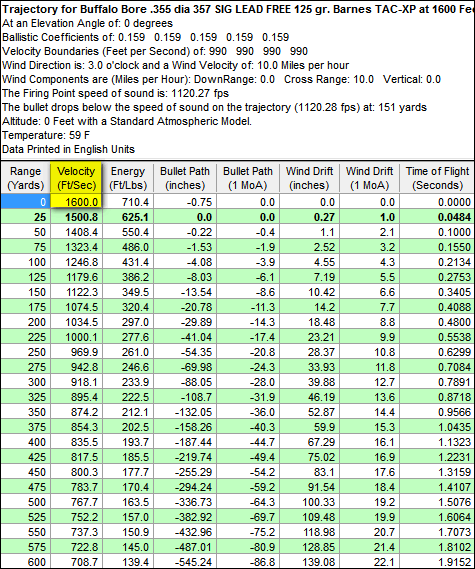Select range cell 525
The width and height of the screenshot is (475, 569).
pyautogui.click(x=25, y=517)
